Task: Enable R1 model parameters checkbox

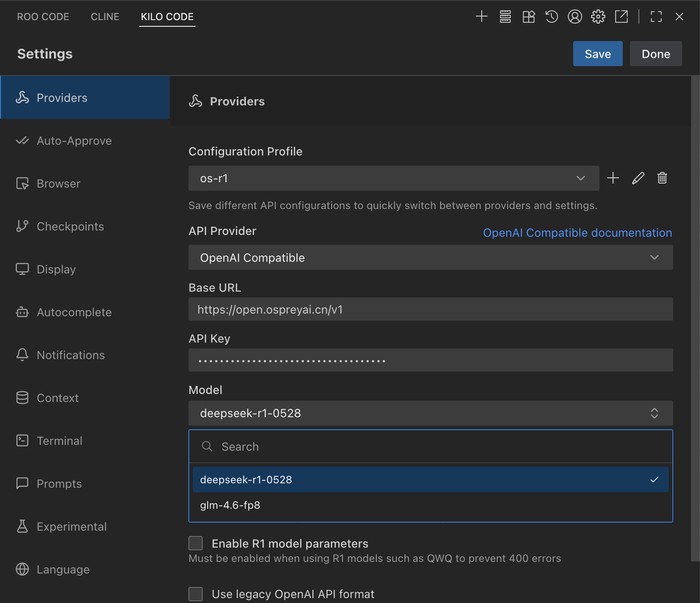Action: tap(196, 543)
